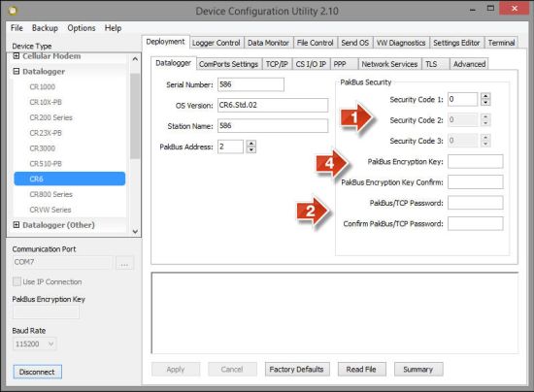The width and height of the screenshot is (534, 392).
Task: Switch to the File Control tab
Action: click(x=315, y=43)
